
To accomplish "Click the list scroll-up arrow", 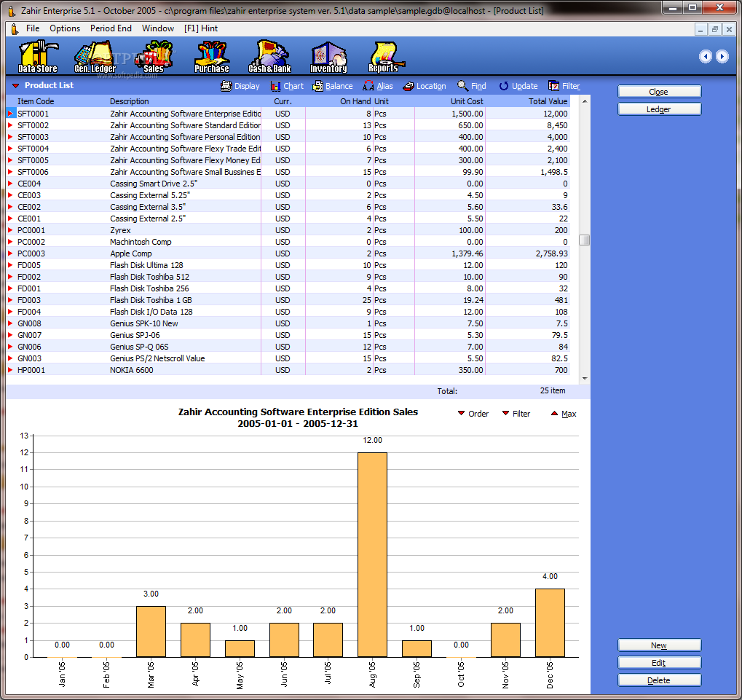I will click(585, 101).
